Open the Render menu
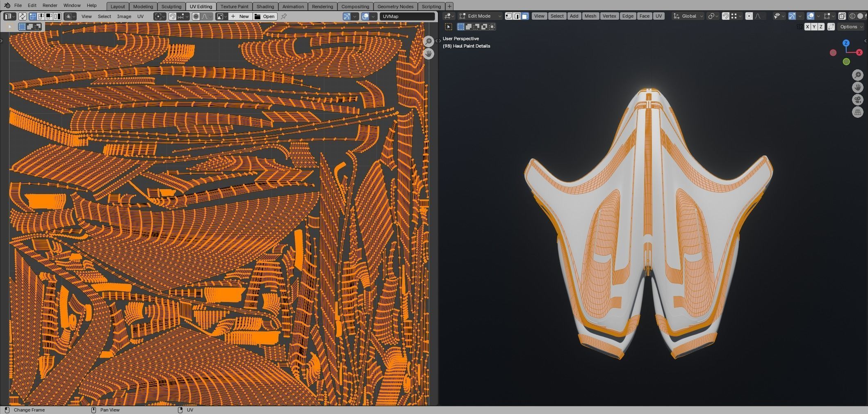 (50, 5)
